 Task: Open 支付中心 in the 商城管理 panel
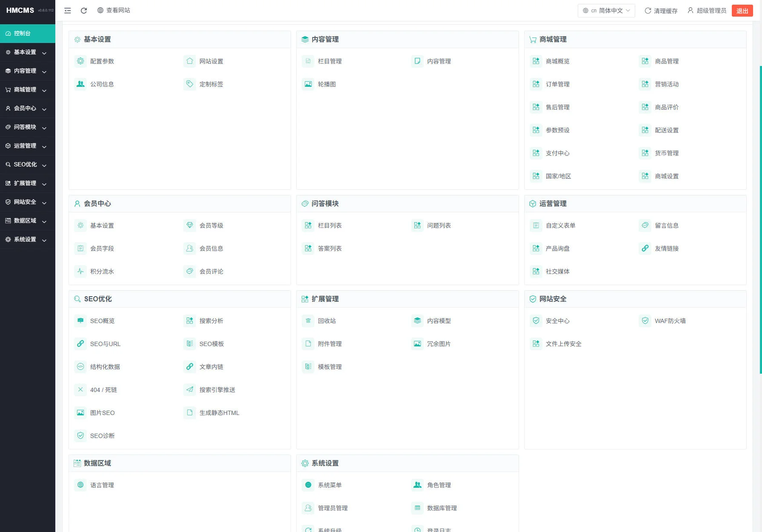[x=557, y=153]
